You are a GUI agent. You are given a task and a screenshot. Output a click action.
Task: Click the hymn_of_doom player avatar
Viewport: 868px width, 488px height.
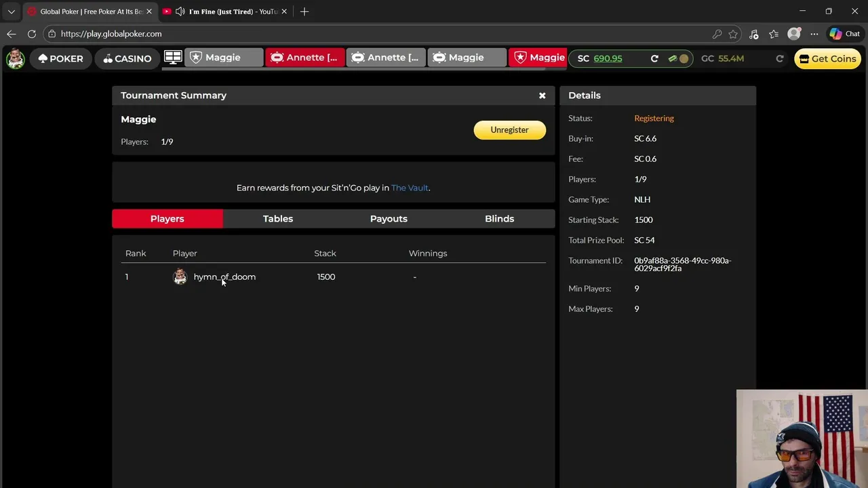point(180,277)
